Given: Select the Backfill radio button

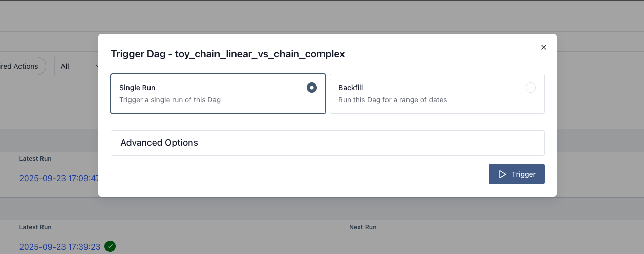Looking at the screenshot, I should [x=531, y=88].
